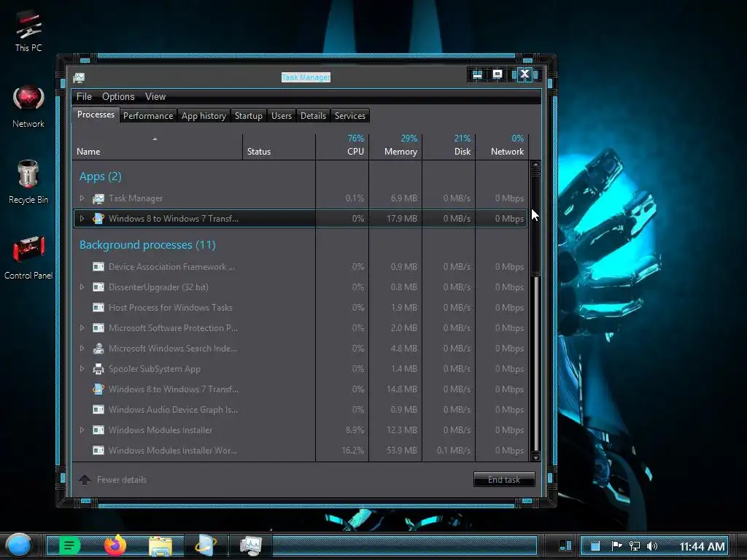Expand the Windows Modules Installer process
Screen dimensions: 747x560
[x=82, y=430]
